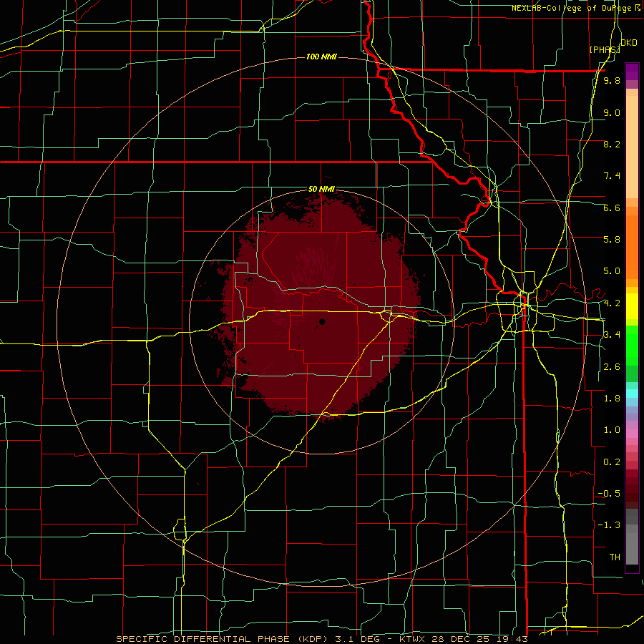Viewport: 644px width, 644px height.
Task: Click the 9.8 value on the color scale
Action: coord(612,81)
